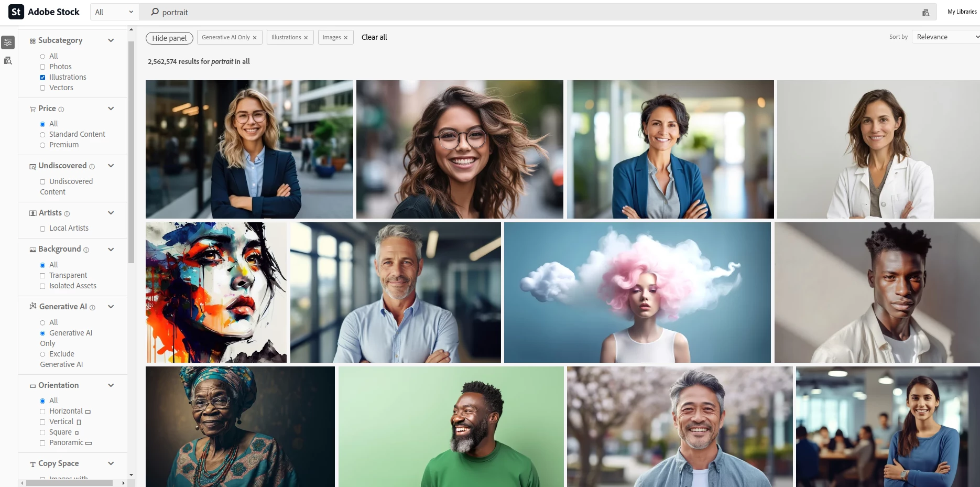Click the Generative AI section icon

tap(33, 306)
